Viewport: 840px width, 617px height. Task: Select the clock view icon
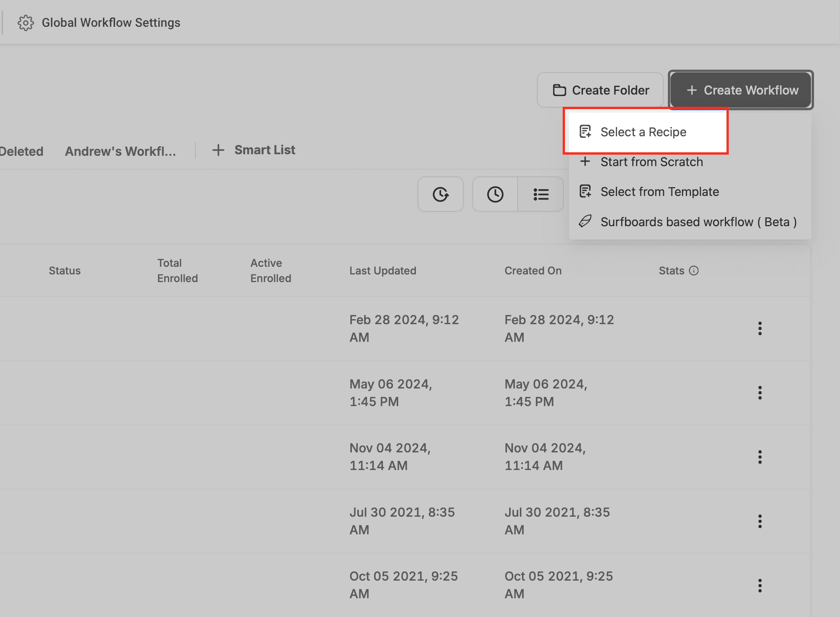pyautogui.click(x=495, y=194)
